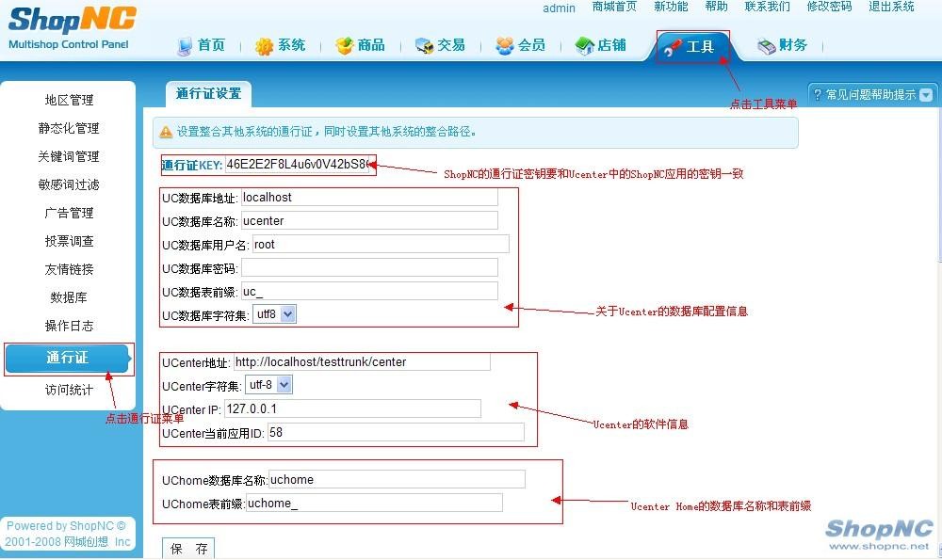Open 静态化管理 in the sidebar
The image size is (942, 560).
69,128
